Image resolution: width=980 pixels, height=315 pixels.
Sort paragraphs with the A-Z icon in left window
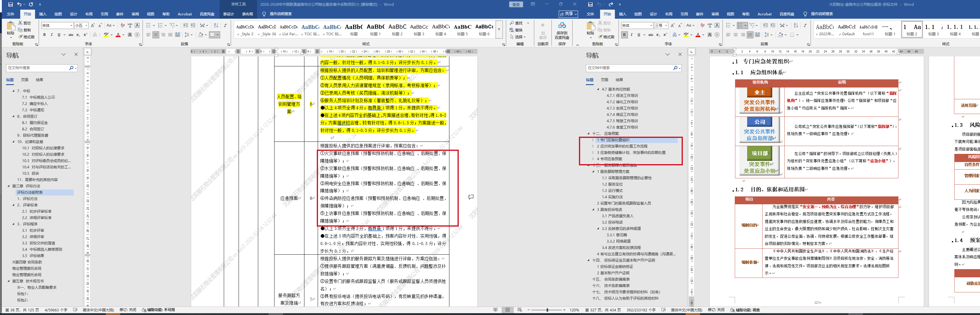click(216, 25)
